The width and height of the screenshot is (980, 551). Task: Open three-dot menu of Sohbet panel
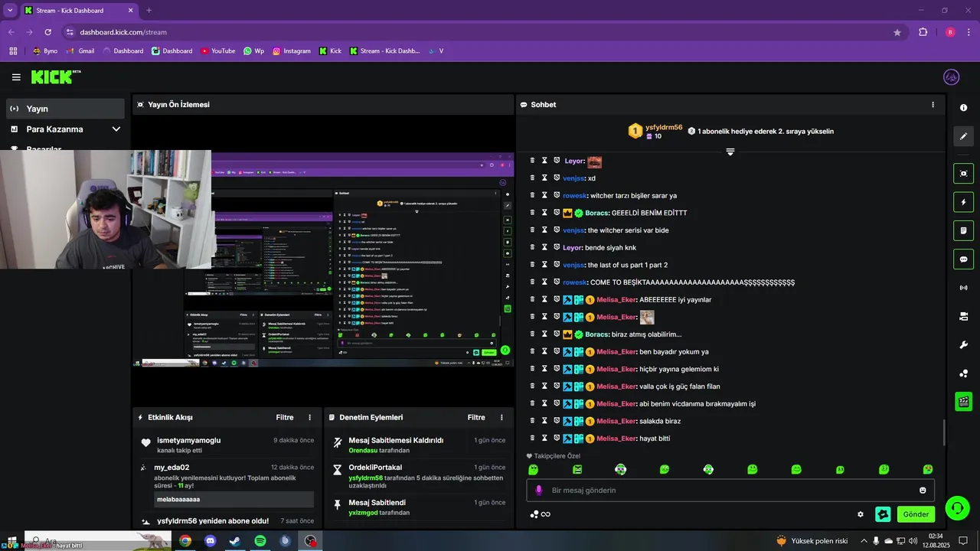(933, 105)
